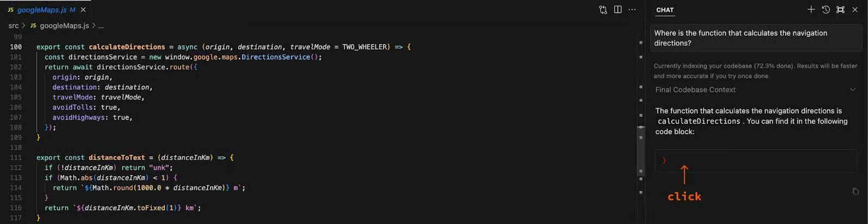The image size is (868, 224).
Task: Open editor more actions ellipsis
Action: (632, 10)
